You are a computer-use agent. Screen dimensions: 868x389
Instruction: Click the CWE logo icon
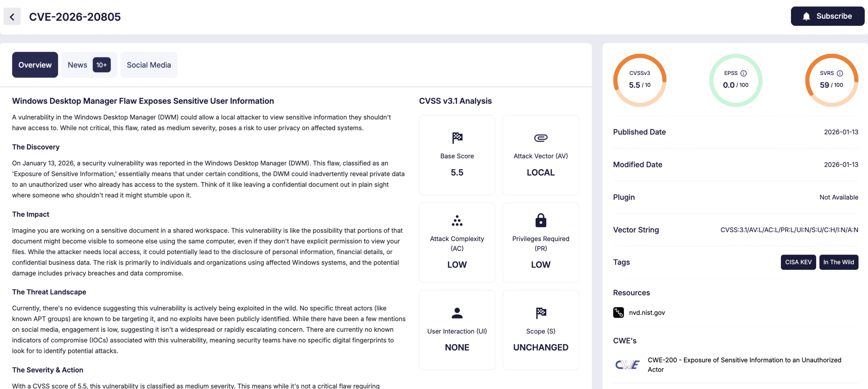[x=627, y=365]
